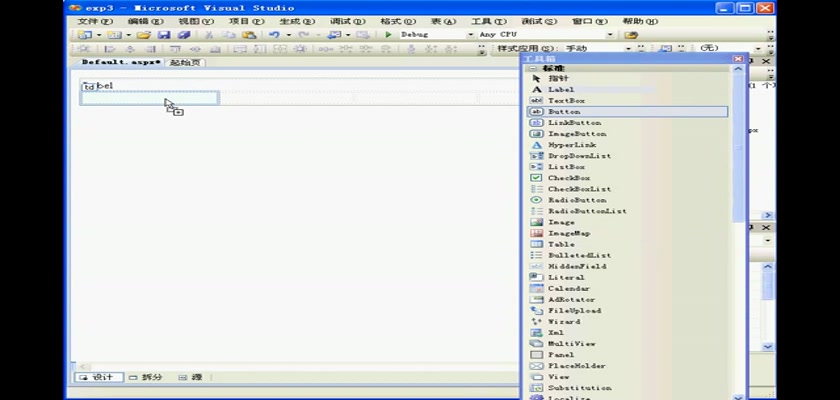Select the CheckBox control in the toolbox
This screenshot has width=840, height=400.
[x=568, y=178]
